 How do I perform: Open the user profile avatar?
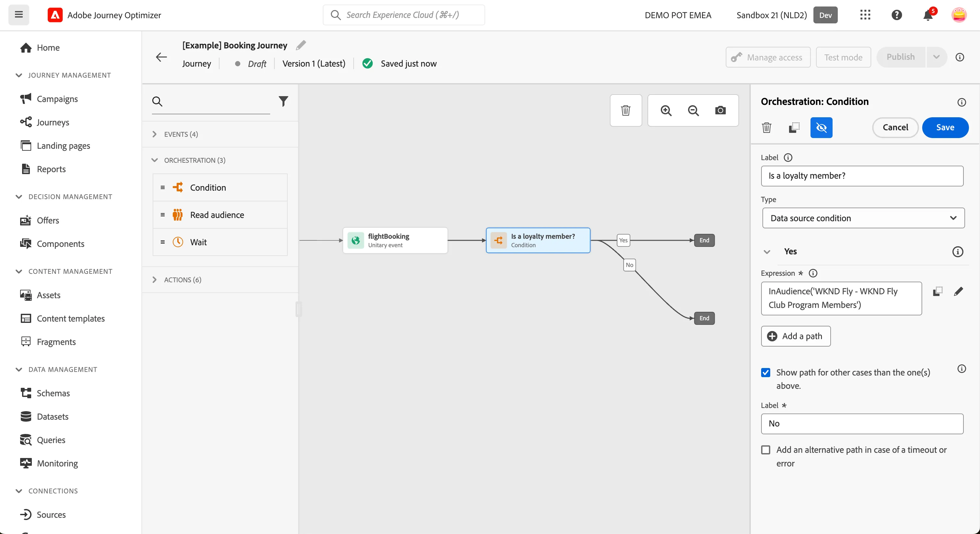[x=959, y=15]
